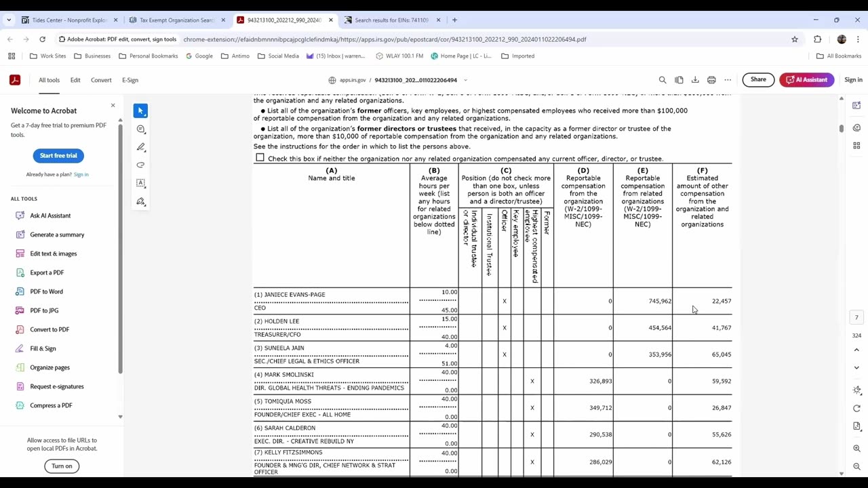Viewport: 868px width, 488px height.
Task: Open the more options ellipsis menu
Action: point(728,80)
